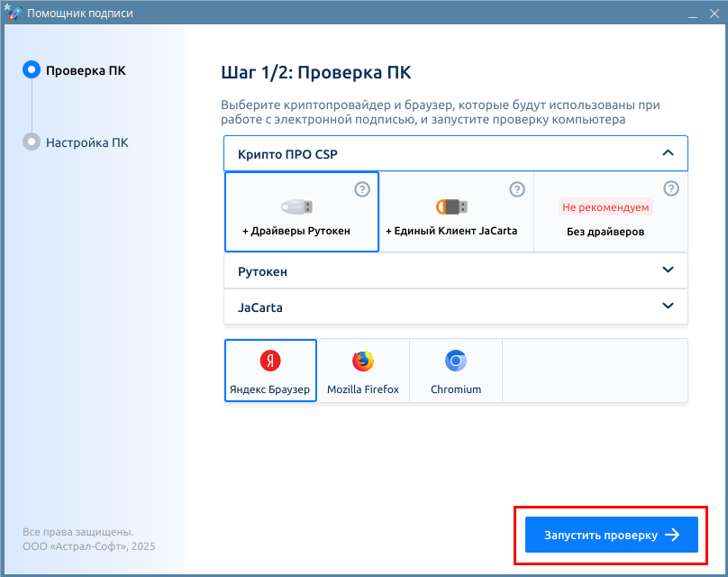The height and width of the screenshot is (577, 728).
Task: Click the Yandex Browser logo
Action: [x=270, y=361]
